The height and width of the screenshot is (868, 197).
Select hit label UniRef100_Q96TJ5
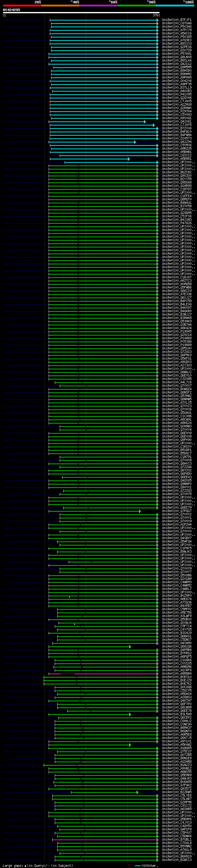pyautogui.click(x=176, y=738)
